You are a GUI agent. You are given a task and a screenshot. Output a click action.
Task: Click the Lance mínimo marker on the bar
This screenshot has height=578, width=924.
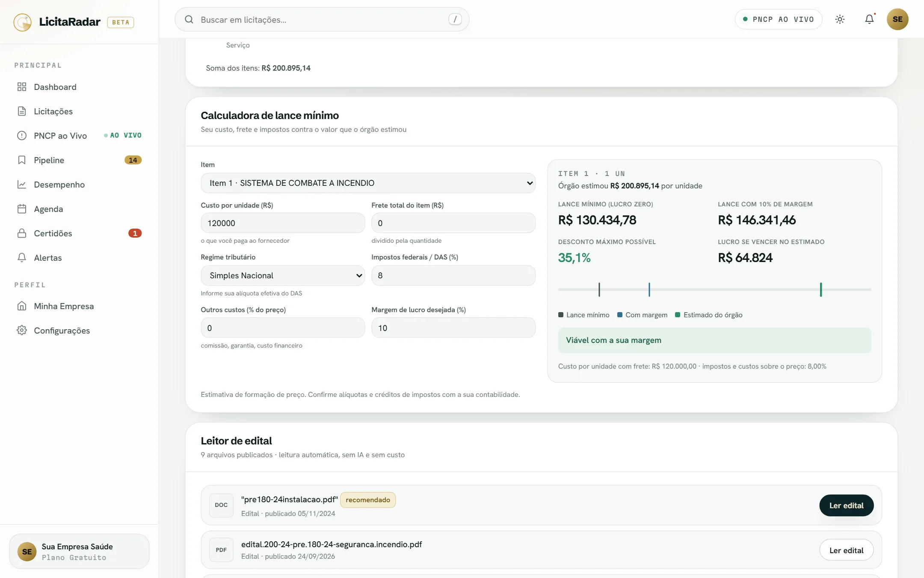(x=599, y=290)
